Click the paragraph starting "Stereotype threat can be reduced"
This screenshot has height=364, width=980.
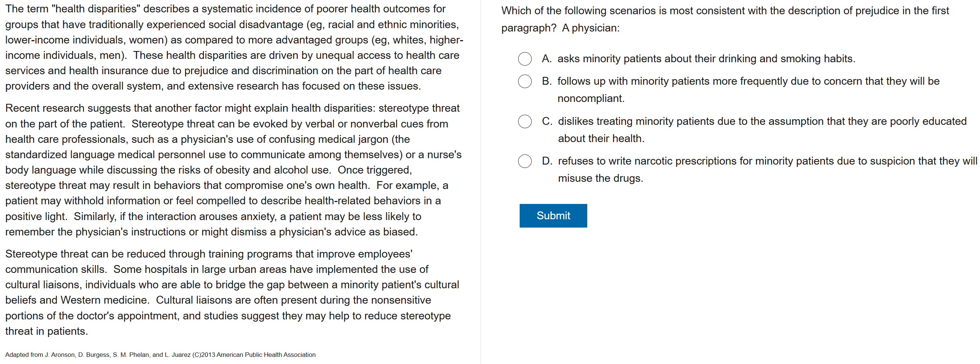click(232, 292)
